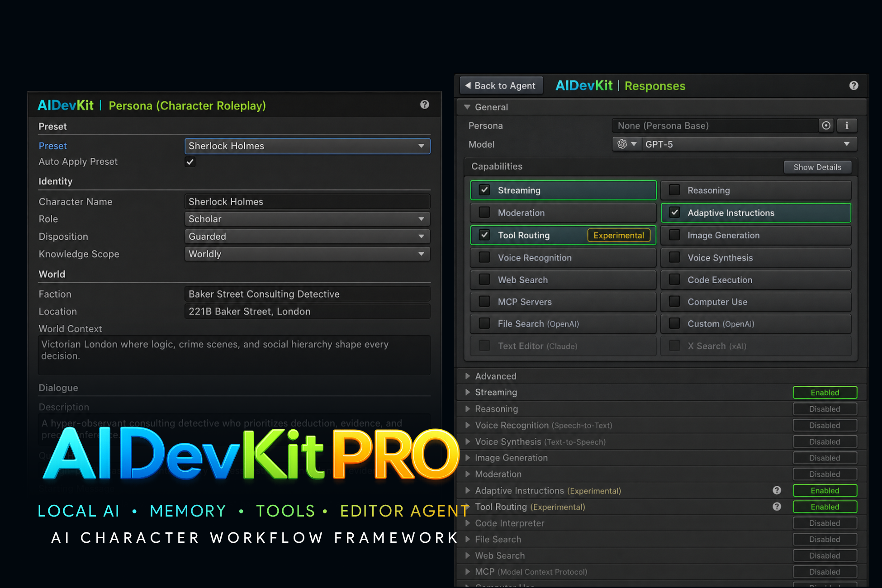Go back using Back to Agent button
The height and width of the screenshot is (588, 882).
point(501,85)
